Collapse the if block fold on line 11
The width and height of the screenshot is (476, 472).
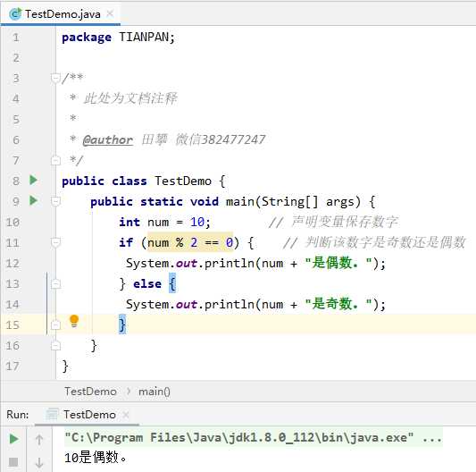click(x=55, y=242)
